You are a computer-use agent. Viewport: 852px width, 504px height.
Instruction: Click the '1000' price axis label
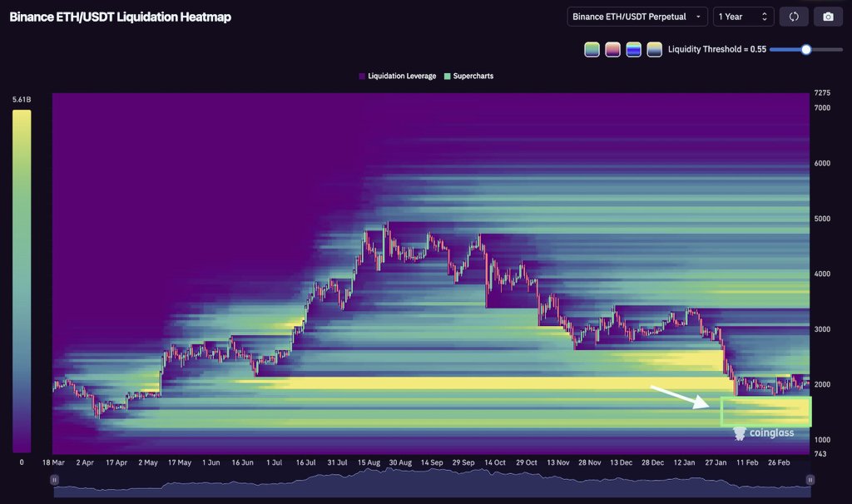tap(822, 440)
